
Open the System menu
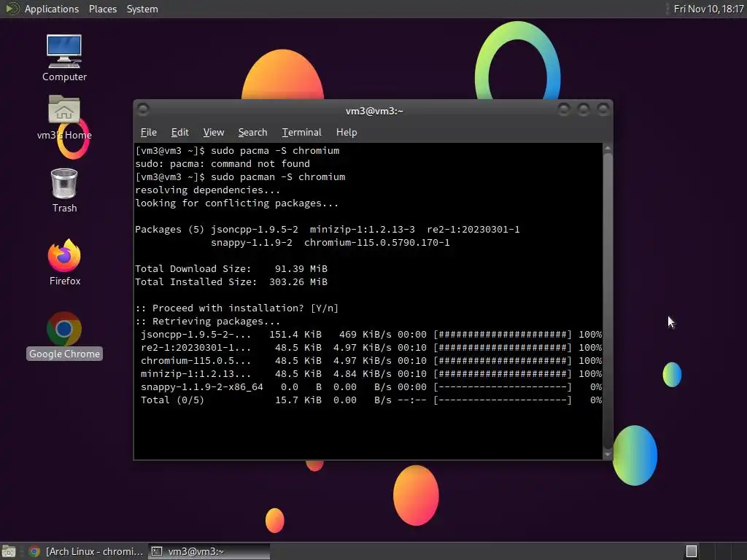click(142, 9)
